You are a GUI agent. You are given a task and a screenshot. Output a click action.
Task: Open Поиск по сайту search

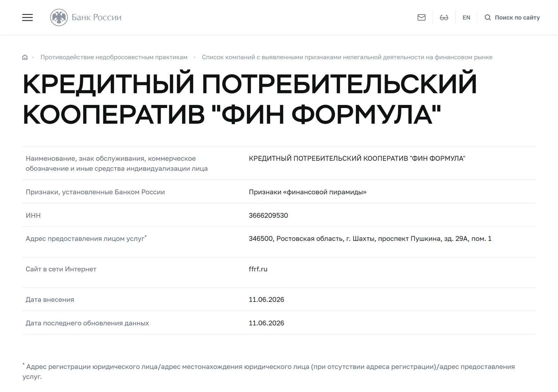(512, 17)
